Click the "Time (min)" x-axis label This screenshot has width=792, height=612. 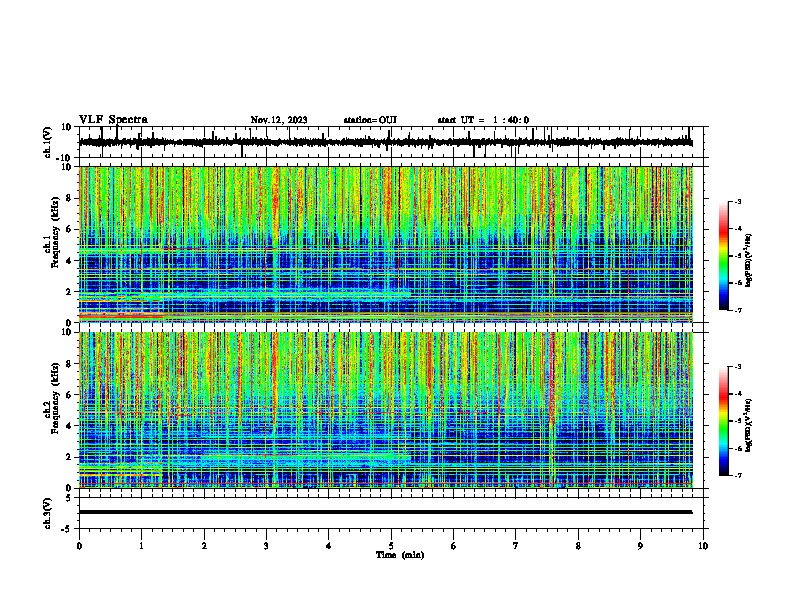pos(400,555)
